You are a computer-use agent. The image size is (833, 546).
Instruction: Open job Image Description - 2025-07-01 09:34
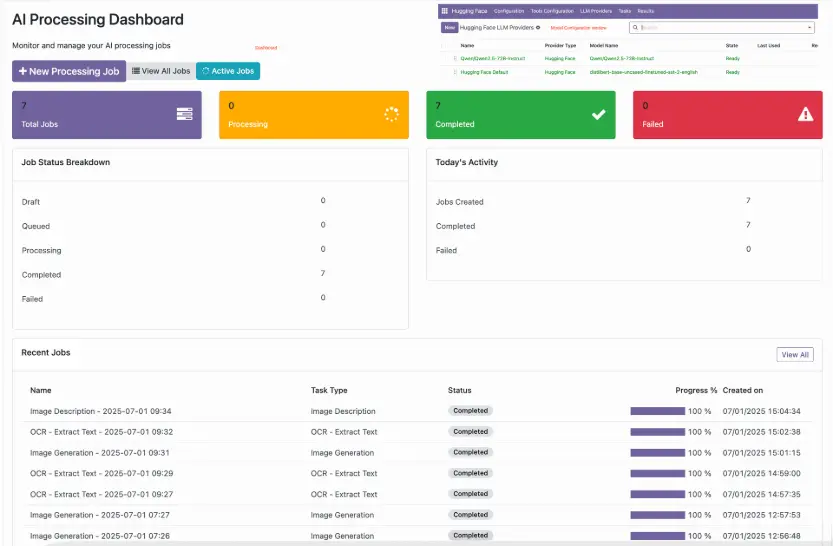point(100,411)
